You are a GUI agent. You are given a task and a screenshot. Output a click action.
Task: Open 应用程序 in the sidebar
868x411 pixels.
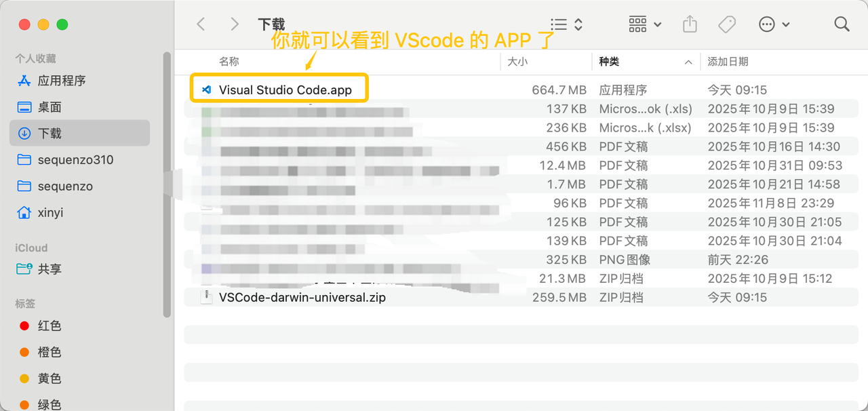point(61,81)
